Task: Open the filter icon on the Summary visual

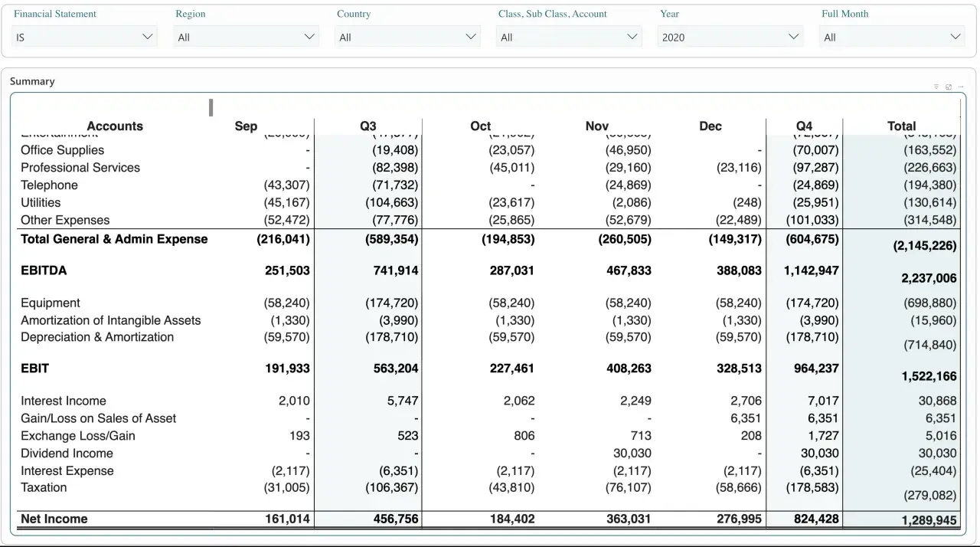Action: (x=936, y=87)
